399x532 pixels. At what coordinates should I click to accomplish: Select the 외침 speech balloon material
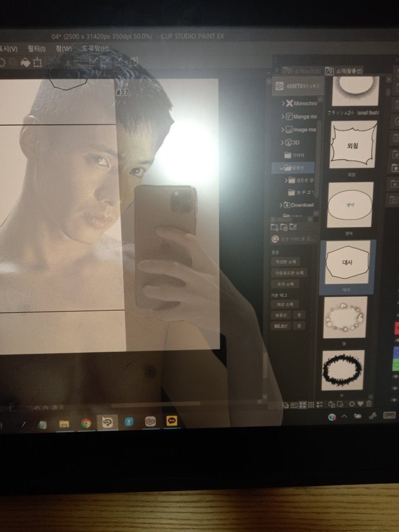click(x=353, y=145)
